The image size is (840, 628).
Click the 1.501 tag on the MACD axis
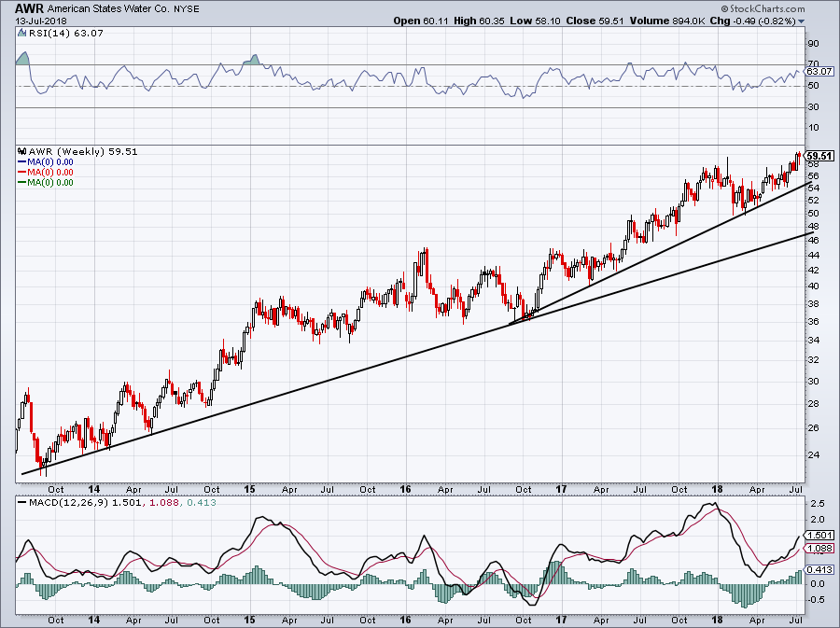(819, 536)
